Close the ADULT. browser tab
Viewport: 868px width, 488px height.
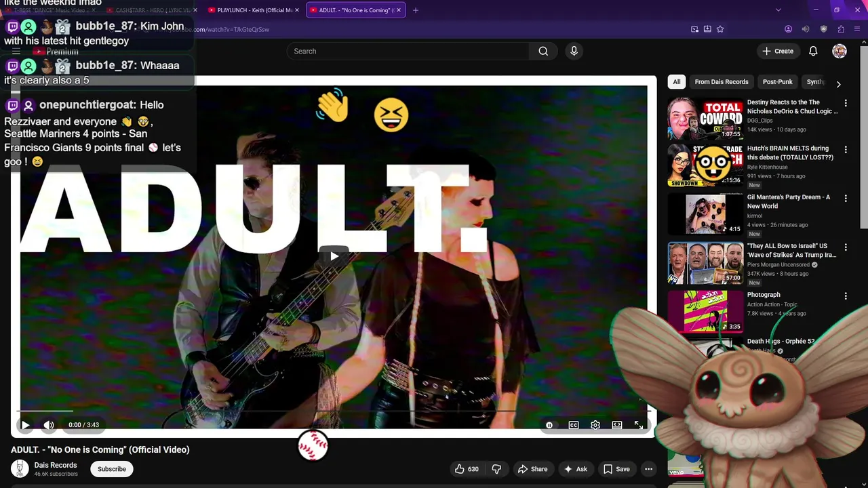click(399, 10)
